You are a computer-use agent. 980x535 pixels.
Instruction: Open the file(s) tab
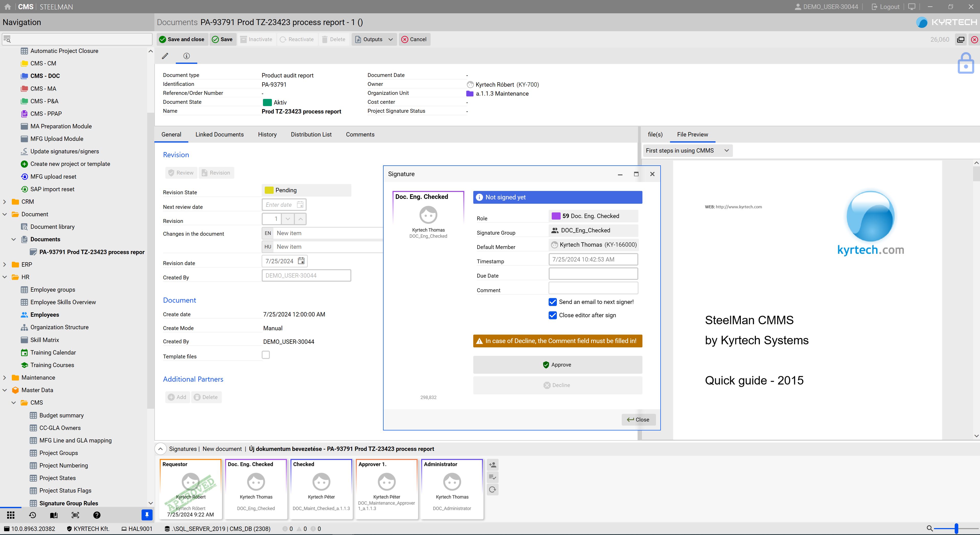point(655,134)
